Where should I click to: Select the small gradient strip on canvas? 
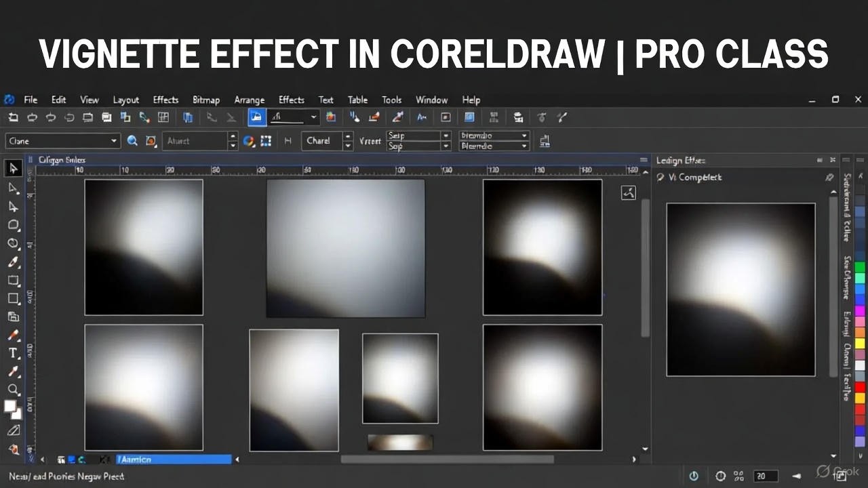tap(400, 443)
